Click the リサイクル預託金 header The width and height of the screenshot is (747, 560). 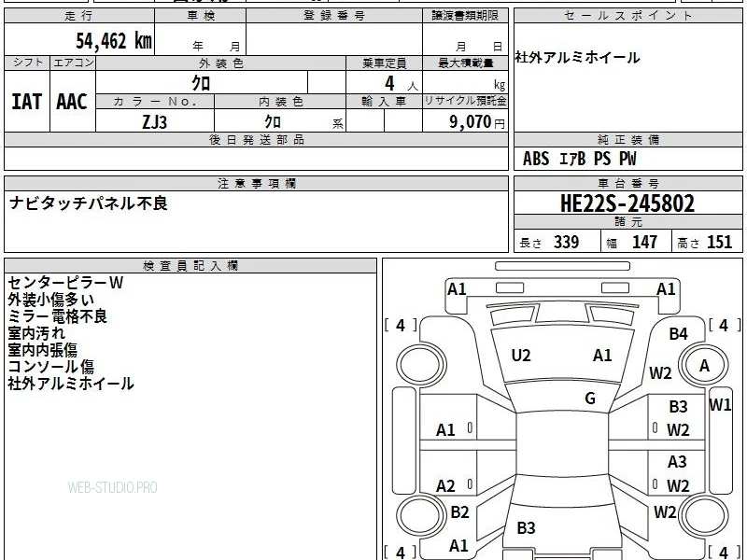pos(465,102)
